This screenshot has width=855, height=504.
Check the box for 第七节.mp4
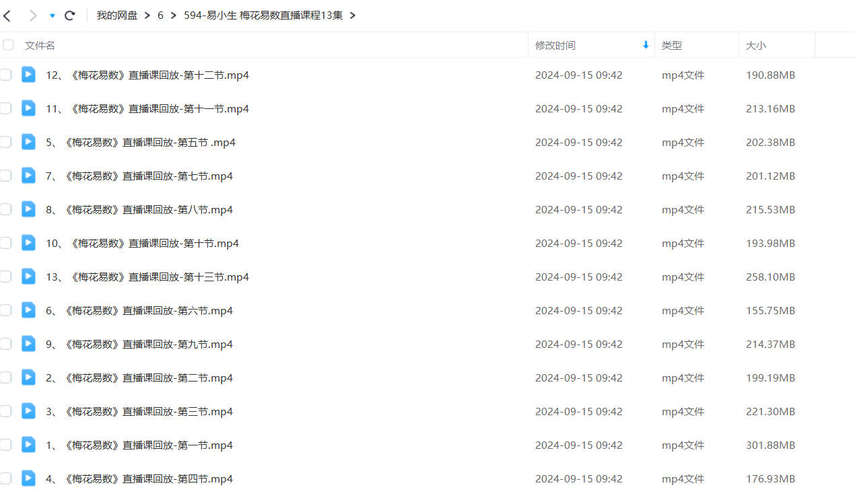coord(5,176)
